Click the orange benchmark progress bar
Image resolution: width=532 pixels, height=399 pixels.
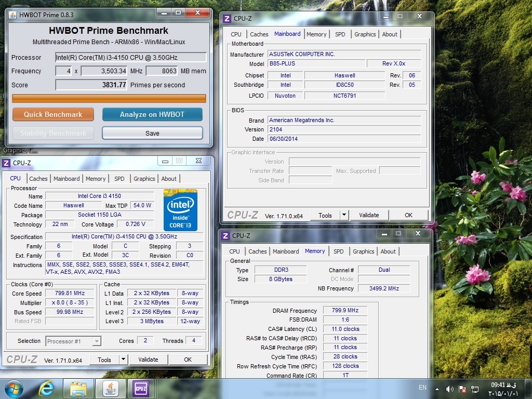109,98
